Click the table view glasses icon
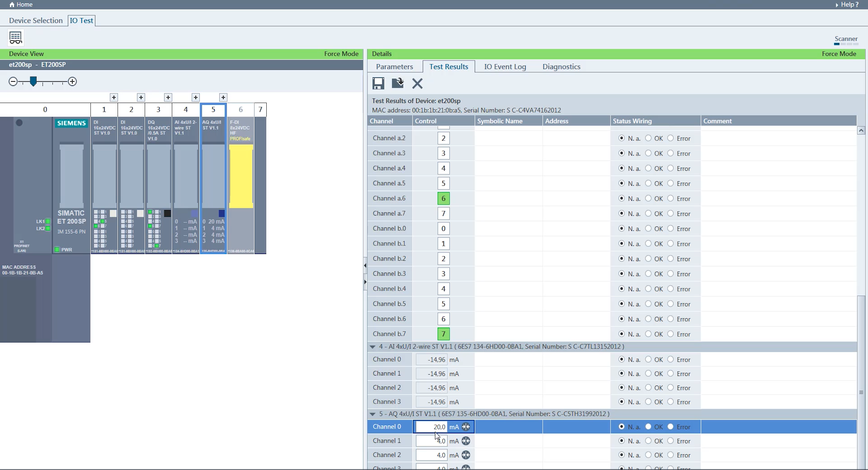 pyautogui.click(x=16, y=38)
